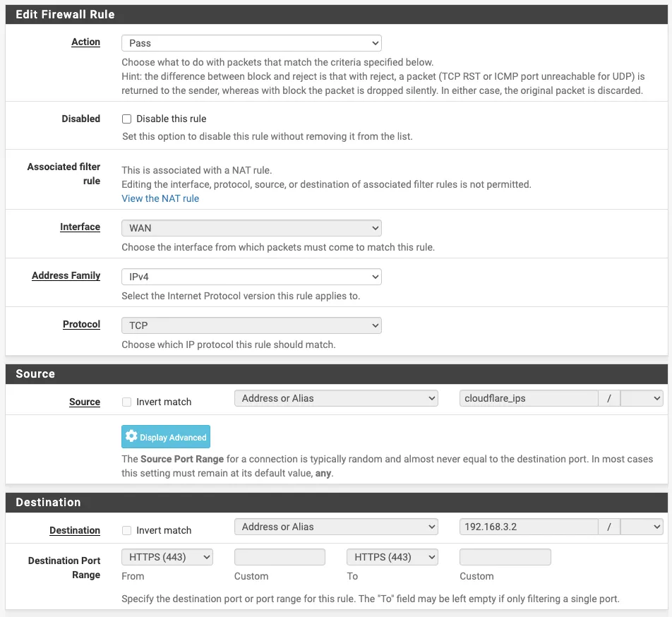
Task: Click the Destination section header bar
Action: pos(337,502)
